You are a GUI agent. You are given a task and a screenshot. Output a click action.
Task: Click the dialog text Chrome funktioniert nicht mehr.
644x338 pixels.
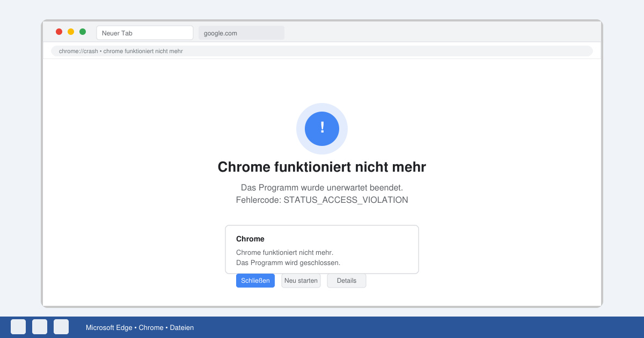click(x=284, y=252)
